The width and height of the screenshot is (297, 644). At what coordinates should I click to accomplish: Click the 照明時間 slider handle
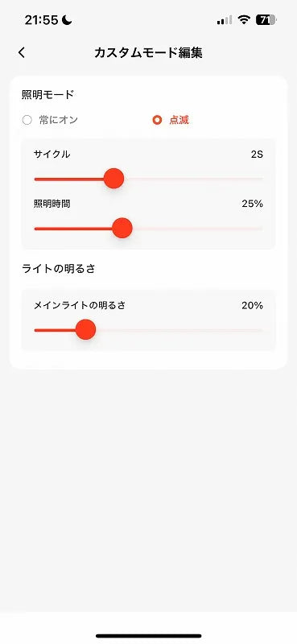click(122, 229)
